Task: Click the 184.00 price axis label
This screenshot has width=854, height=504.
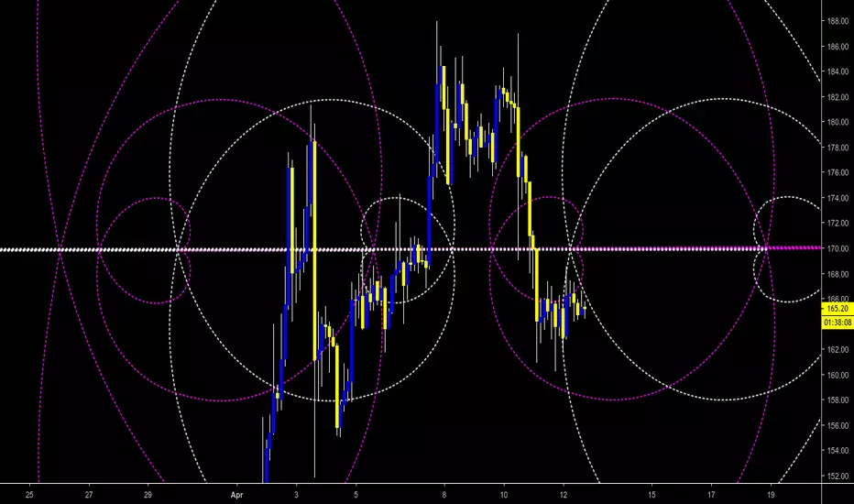Action: pyautogui.click(x=838, y=71)
